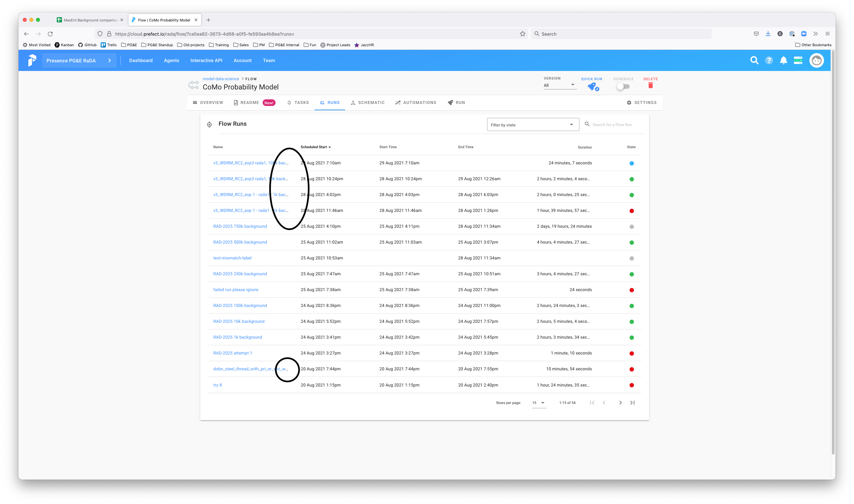This screenshot has height=504, width=854.
Task: Open the RAD-2025 750k background run
Action: [240, 226]
